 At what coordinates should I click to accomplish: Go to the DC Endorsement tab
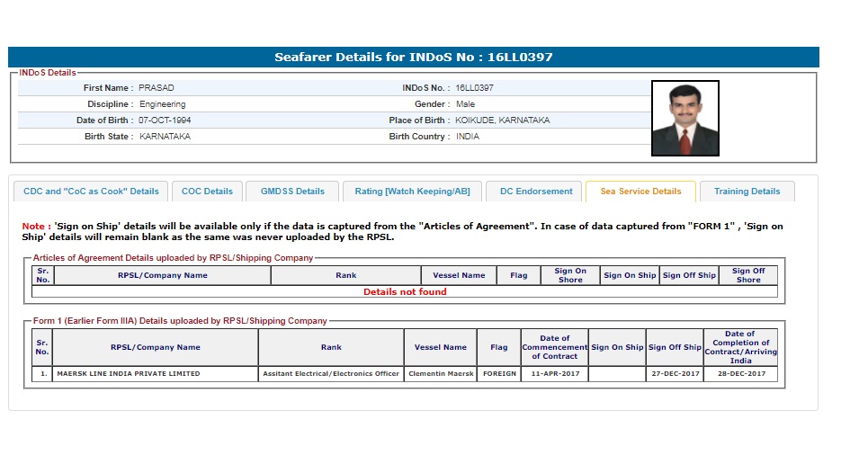(534, 192)
